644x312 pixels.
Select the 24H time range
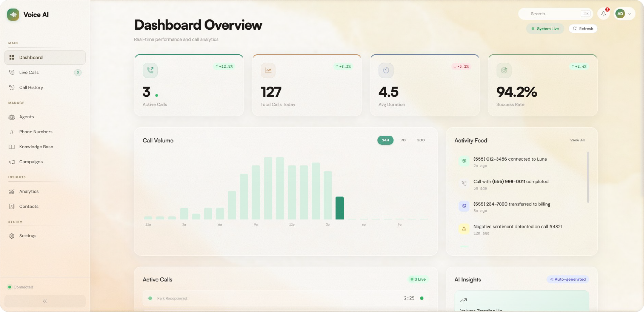point(385,140)
